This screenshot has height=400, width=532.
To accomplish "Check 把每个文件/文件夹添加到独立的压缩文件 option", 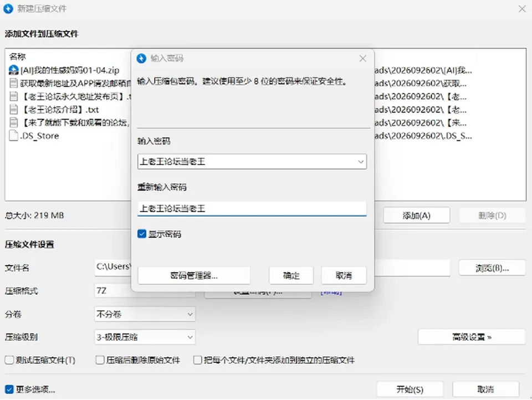I will pyautogui.click(x=197, y=360).
